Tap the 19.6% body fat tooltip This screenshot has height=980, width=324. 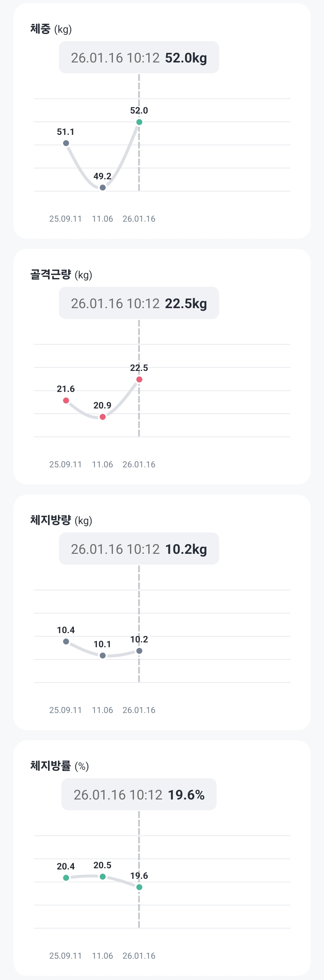139,795
